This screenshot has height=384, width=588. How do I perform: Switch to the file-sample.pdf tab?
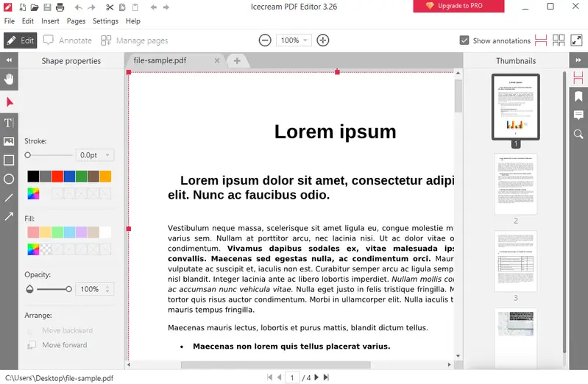coord(160,60)
